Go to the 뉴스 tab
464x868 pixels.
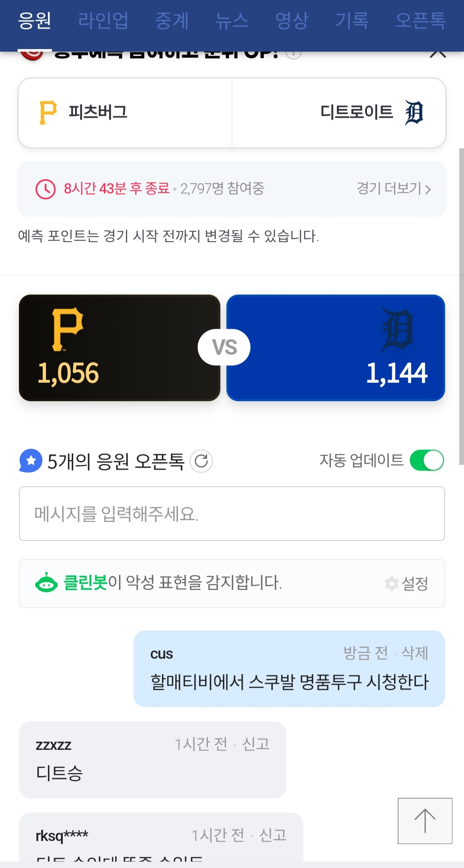232,21
